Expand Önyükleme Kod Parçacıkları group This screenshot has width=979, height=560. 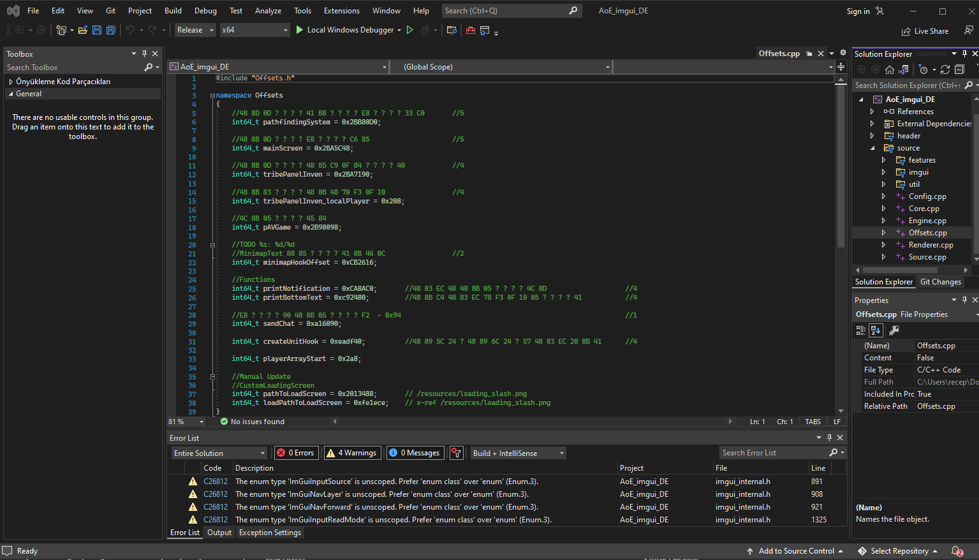tap(11, 82)
